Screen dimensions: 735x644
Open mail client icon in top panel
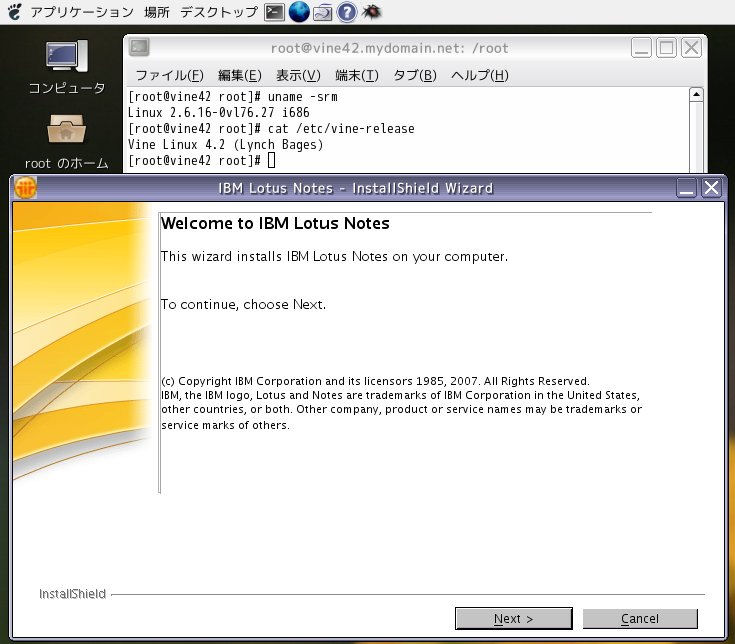322,13
